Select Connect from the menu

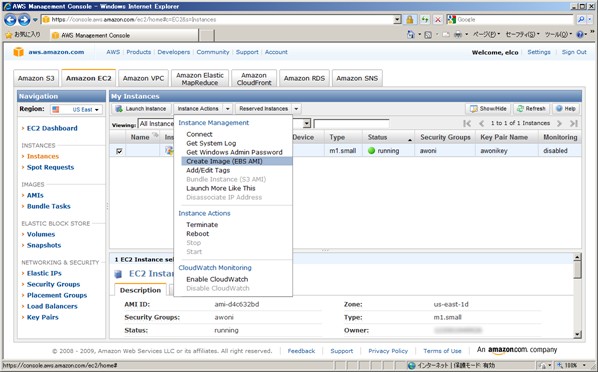tap(199, 134)
